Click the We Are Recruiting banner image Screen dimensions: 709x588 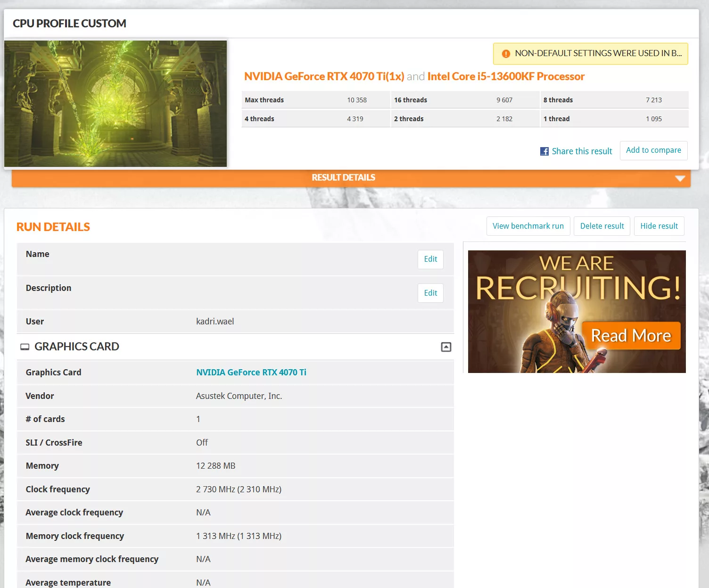577,312
